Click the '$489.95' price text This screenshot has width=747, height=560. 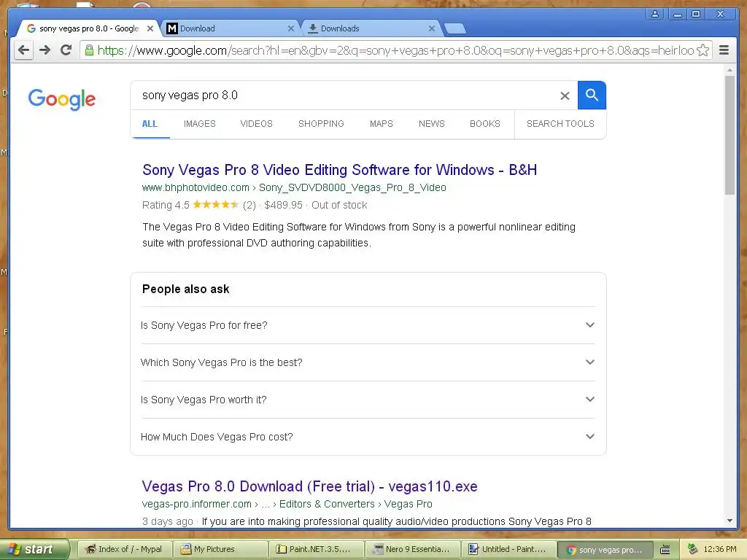(283, 205)
